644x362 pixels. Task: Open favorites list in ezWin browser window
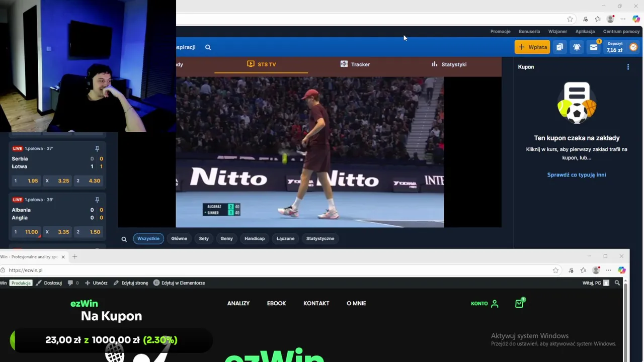pos(583,270)
